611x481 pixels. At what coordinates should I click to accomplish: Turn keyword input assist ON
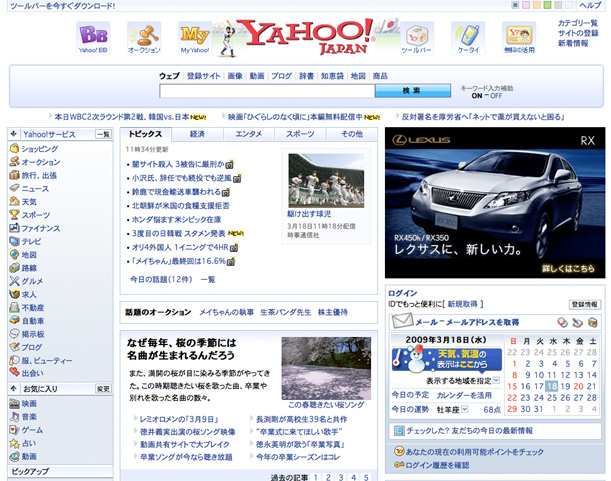tap(477, 96)
